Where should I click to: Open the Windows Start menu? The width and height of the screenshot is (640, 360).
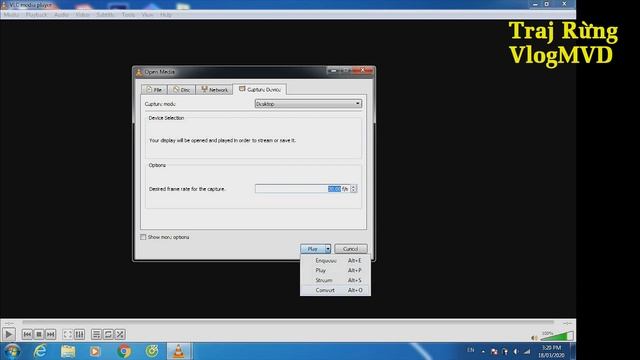click(12, 351)
